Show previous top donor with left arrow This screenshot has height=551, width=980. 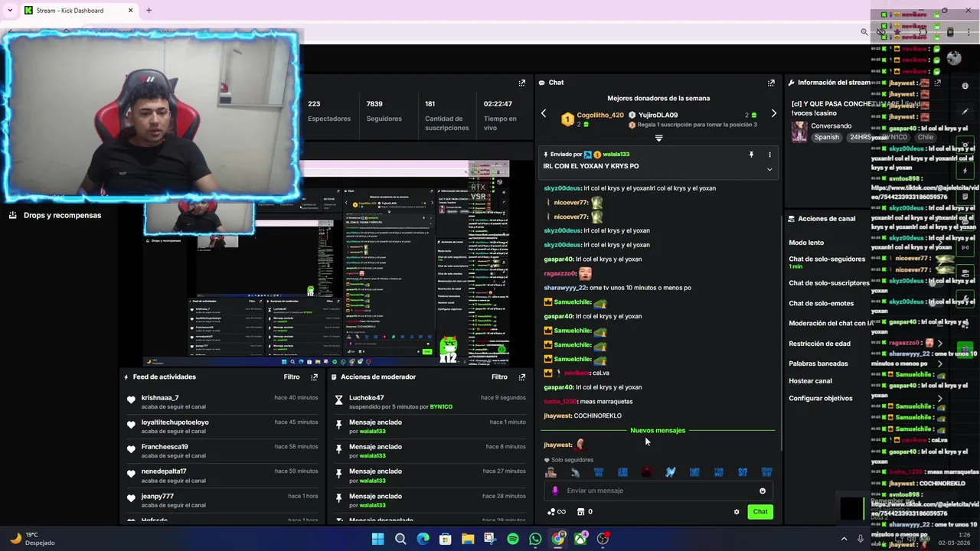(x=544, y=114)
